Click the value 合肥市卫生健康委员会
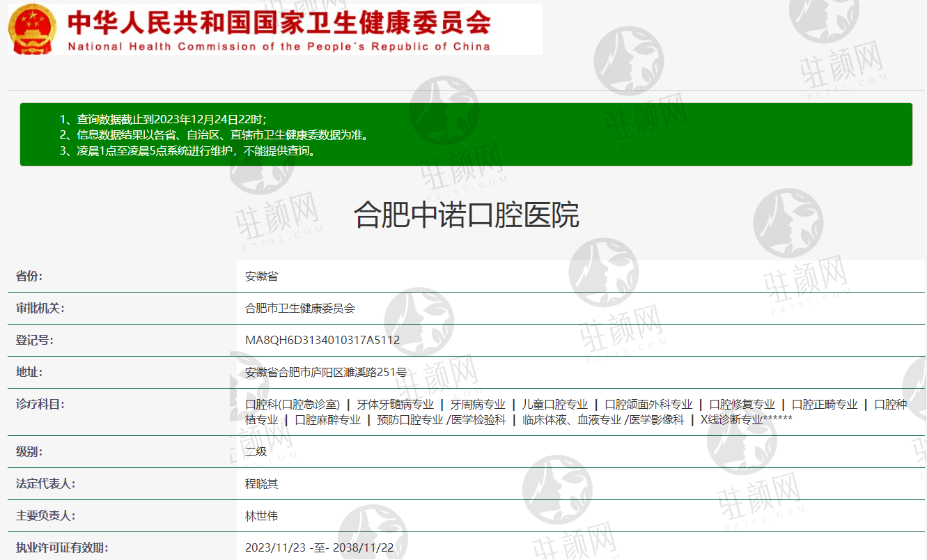Viewport: 927px width, 560px height. pyautogui.click(x=300, y=309)
